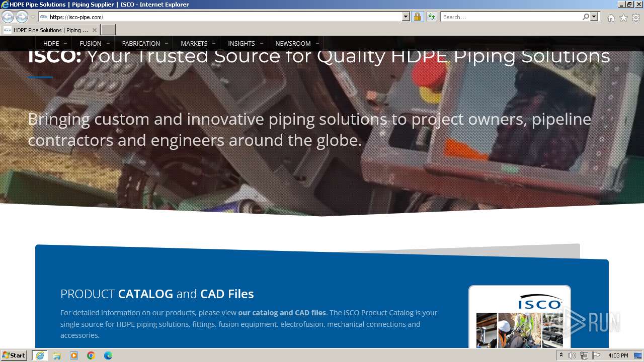This screenshot has height=362, width=644.
Task: Open the MARKETS menu
Action: coord(194,43)
